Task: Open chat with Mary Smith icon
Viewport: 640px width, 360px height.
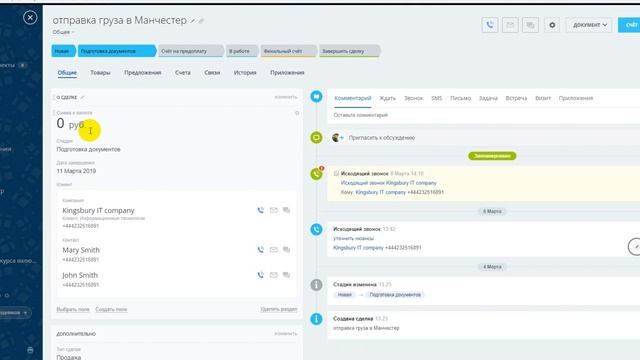Action: click(x=287, y=250)
